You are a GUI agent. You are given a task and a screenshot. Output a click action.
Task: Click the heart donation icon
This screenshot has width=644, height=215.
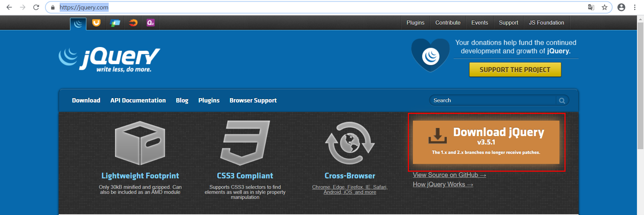430,55
